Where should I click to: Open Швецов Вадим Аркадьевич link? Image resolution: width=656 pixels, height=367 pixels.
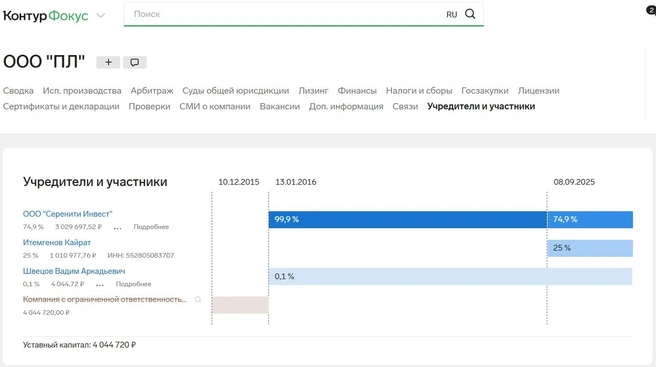74,271
